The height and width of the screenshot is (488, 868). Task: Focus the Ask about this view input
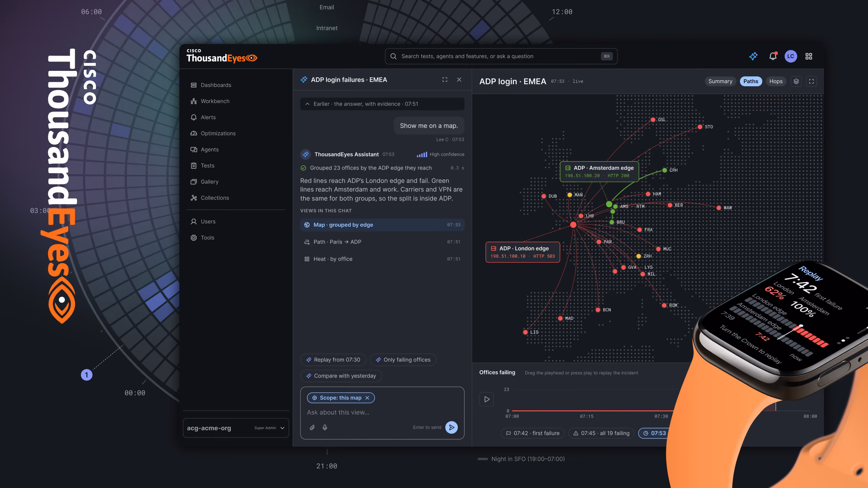point(382,412)
